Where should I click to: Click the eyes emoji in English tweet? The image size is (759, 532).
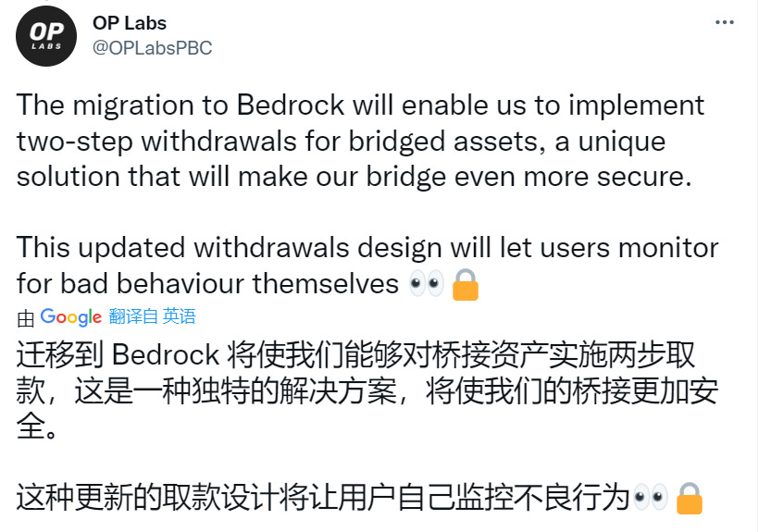tap(426, 284)
